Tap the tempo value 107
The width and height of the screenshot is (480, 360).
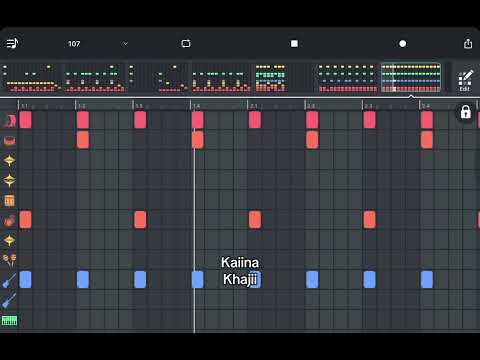pyautogui.click(x=74, y=44)
